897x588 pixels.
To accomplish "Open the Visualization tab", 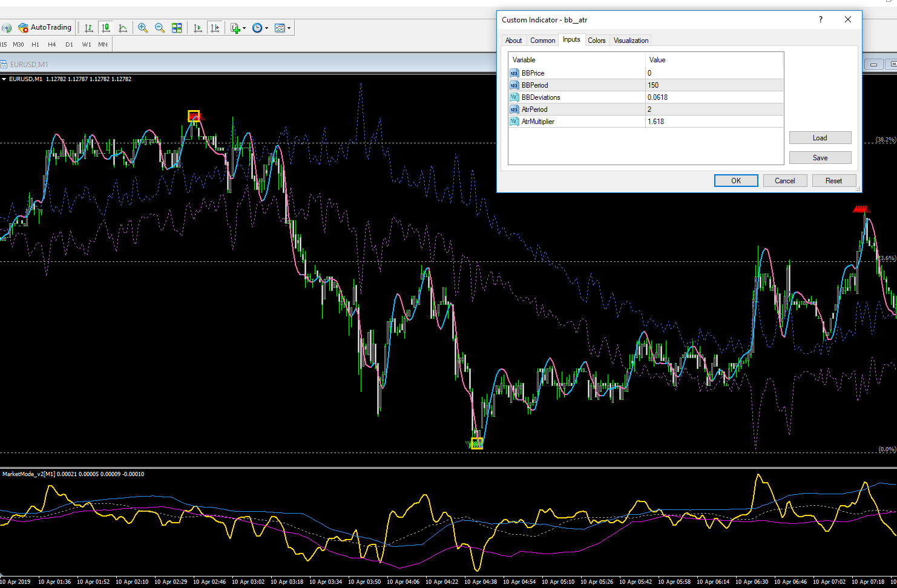I will click(631, 41).
